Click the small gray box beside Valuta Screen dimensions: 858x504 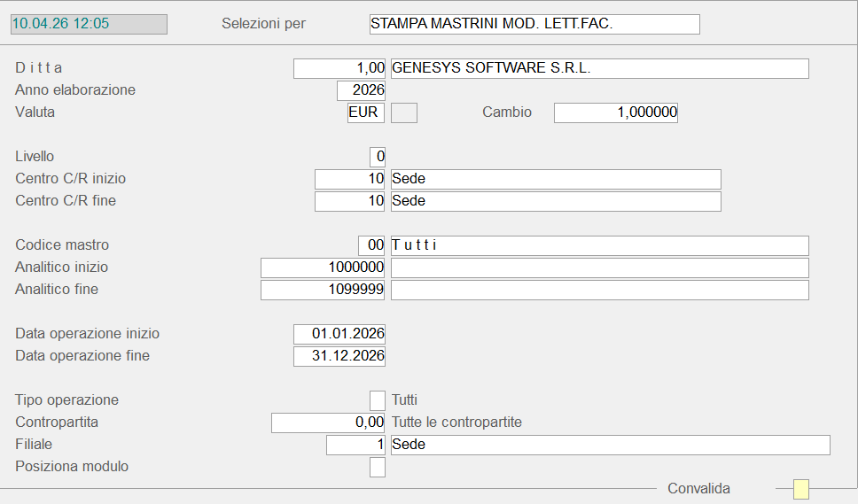[404, 112]
